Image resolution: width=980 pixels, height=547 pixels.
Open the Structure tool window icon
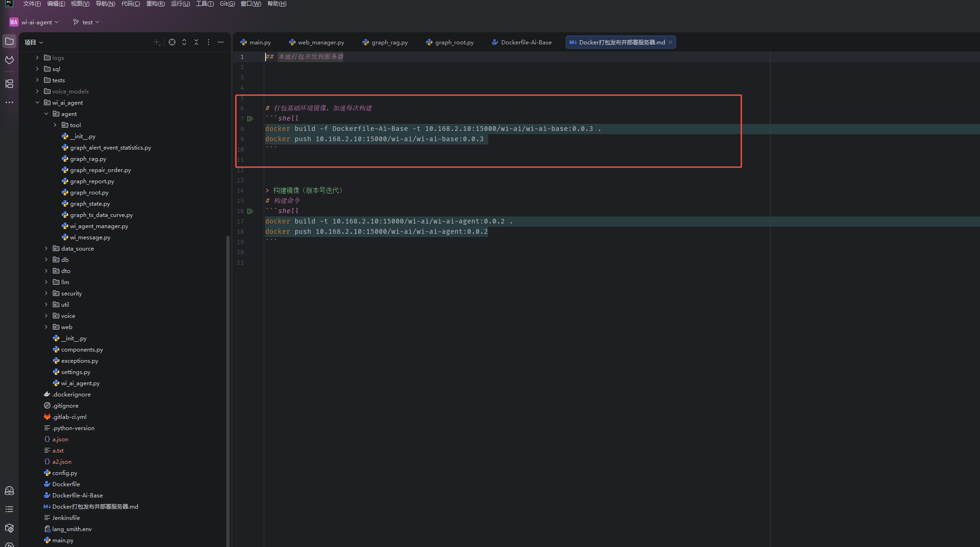click(9, 84)
